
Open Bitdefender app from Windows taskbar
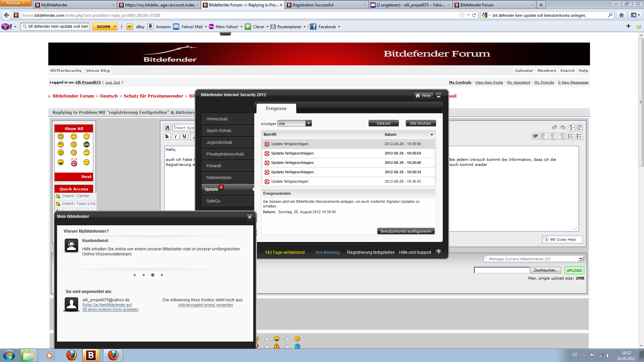pos(91,355)
